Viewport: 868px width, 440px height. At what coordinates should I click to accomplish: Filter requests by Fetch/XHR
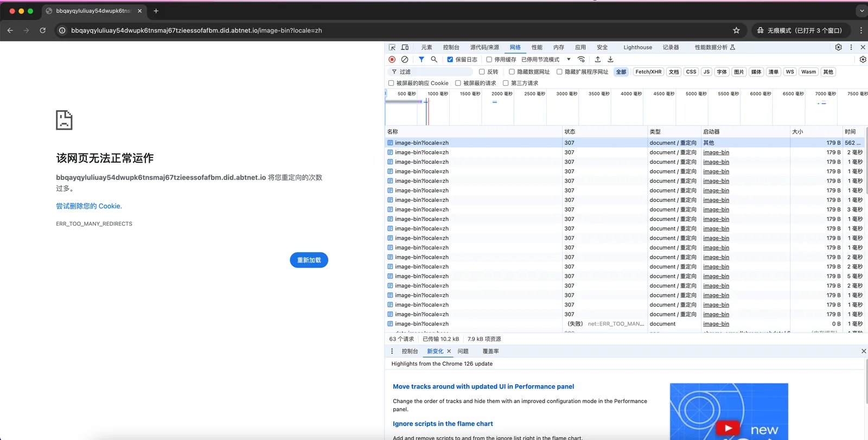648,72
